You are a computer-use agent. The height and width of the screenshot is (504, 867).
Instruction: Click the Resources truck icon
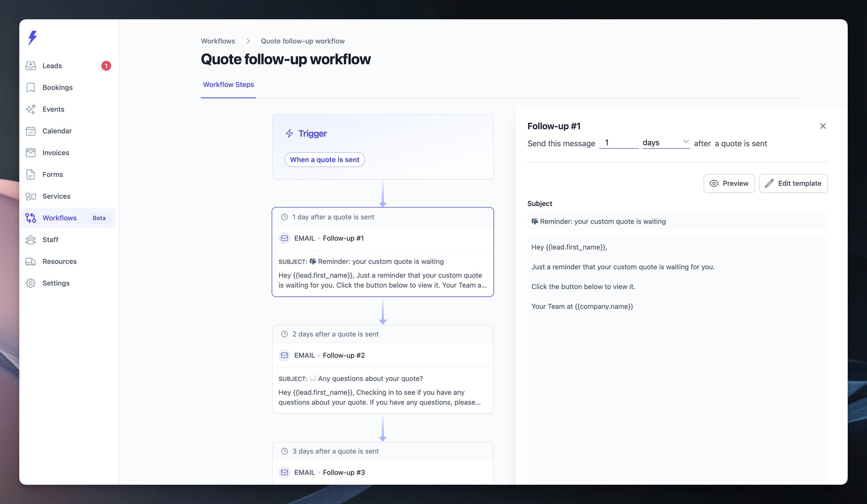[x=30, y=262]
